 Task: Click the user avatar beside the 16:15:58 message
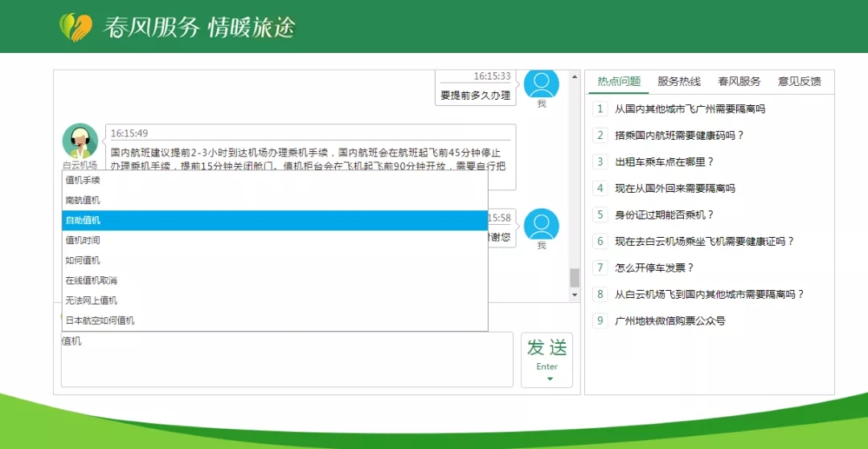click(541, 224)
